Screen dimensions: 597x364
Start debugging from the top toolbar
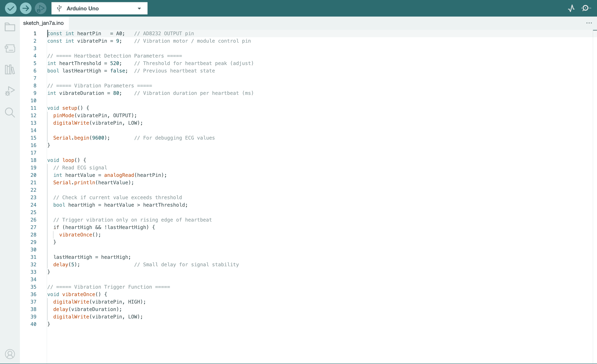40,8
